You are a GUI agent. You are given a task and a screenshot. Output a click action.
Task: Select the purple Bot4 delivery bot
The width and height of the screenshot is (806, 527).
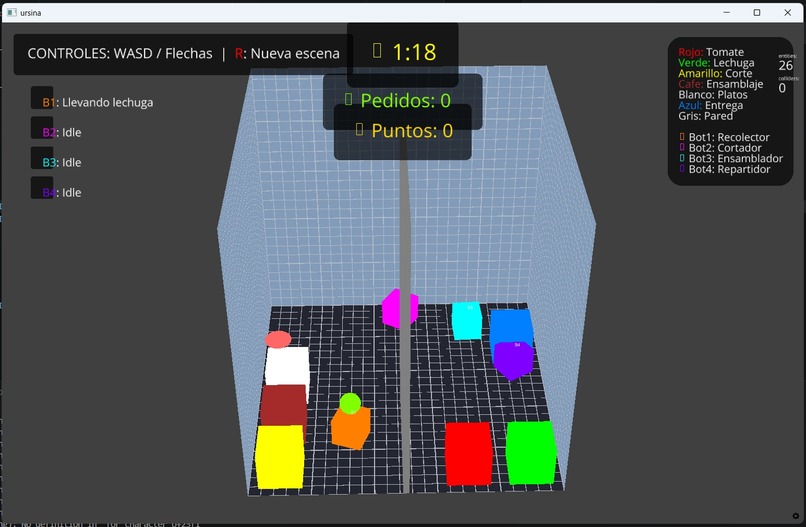[x=513, y=360]
